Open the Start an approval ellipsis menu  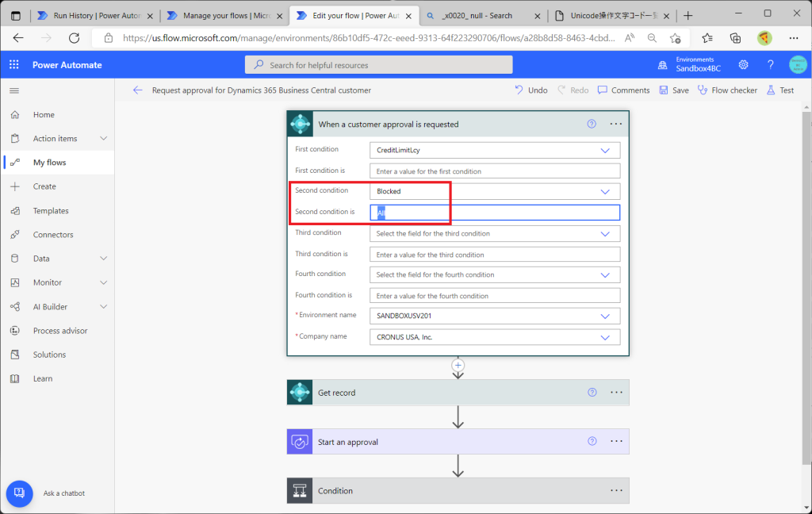(616, 441)
